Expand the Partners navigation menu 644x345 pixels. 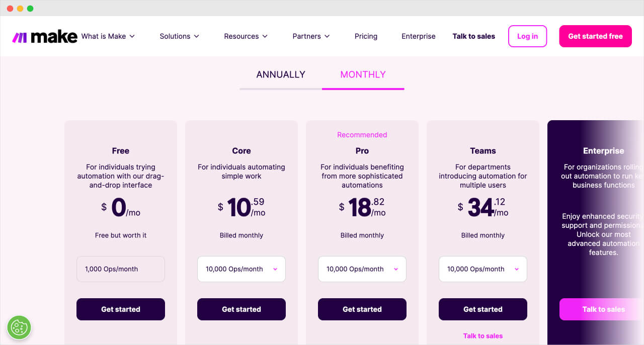[x=310, y=36]
